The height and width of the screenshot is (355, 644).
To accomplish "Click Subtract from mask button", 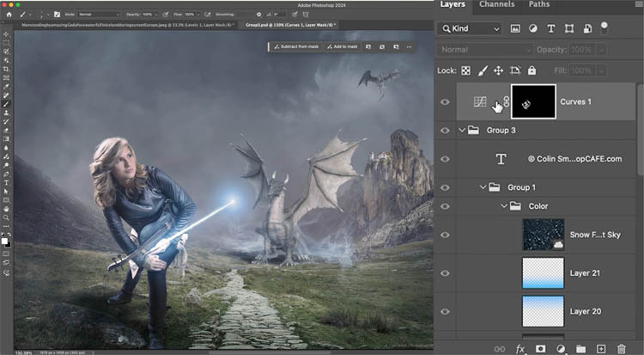I will (296, 47).
